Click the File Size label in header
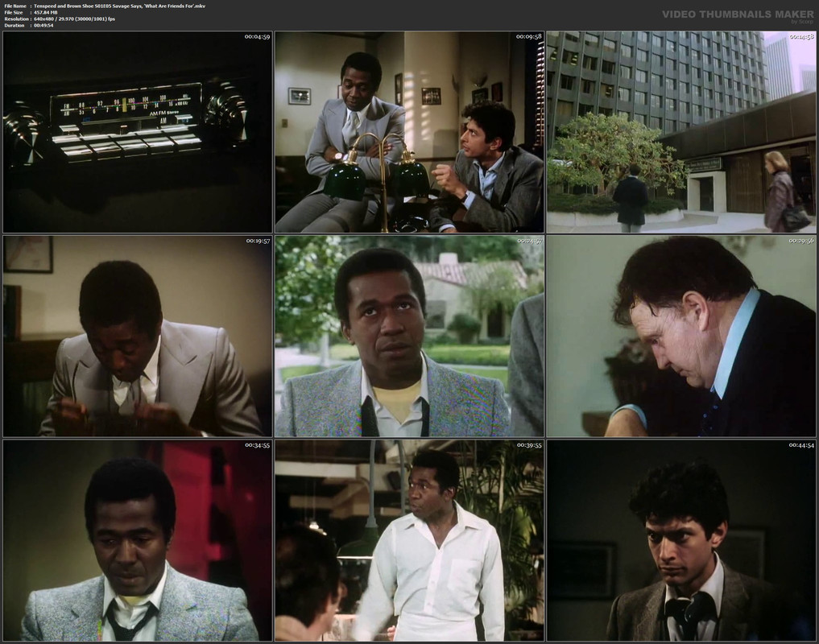Image resolution: width=819 pixels, height=644 pixels. [x=14, y=12]
